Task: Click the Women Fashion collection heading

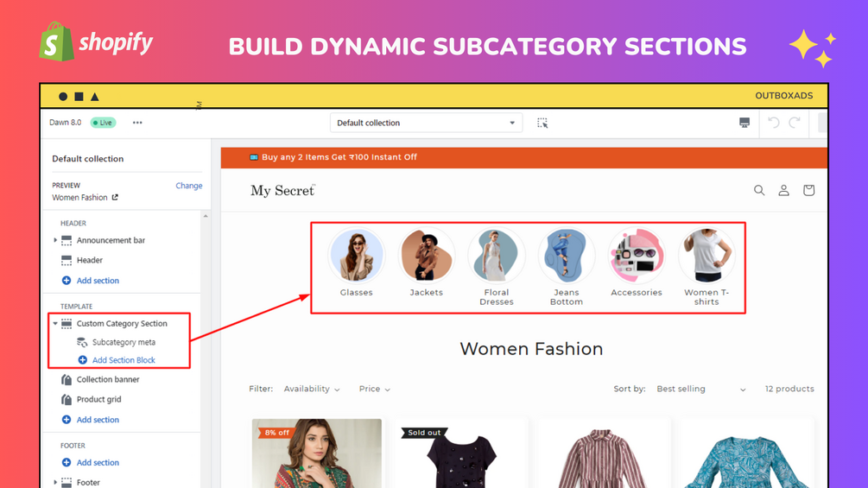Action: click(531, 349)
